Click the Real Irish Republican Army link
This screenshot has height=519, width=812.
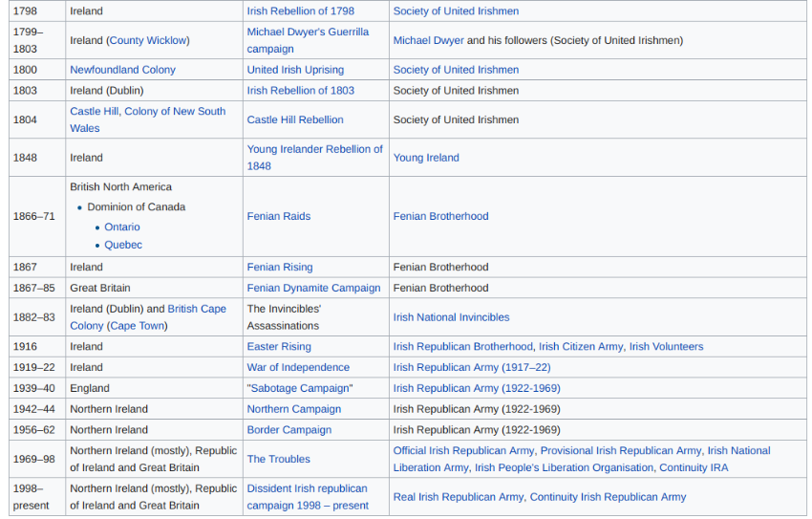pos(458,497)
